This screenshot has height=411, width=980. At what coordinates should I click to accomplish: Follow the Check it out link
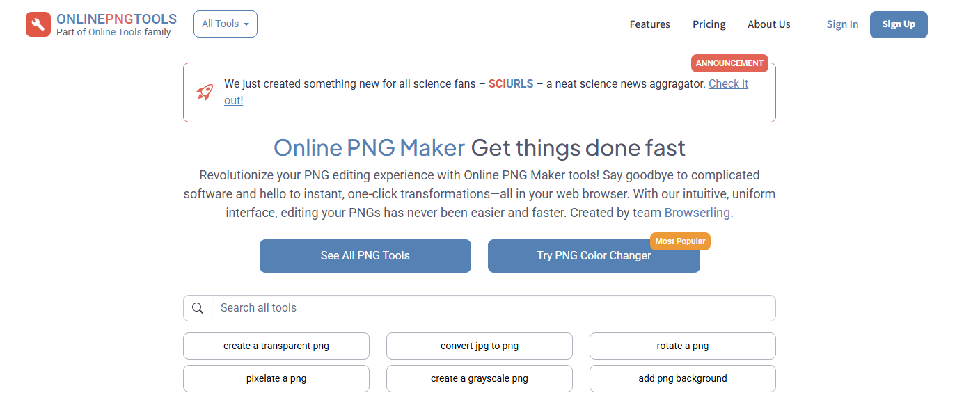728,83
